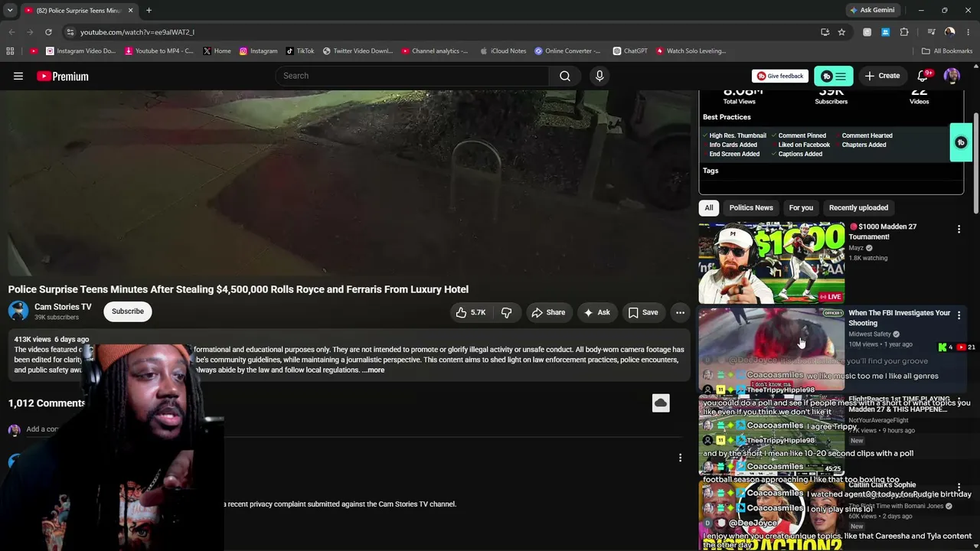The image size is (980, 551).
Task: Close the Police Surprise Teens tab
Action: pos(130,10)
